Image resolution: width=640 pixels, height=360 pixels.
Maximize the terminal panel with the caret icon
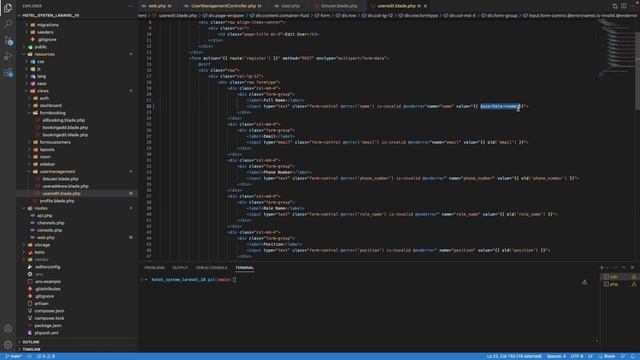click(x=623, y=267)
